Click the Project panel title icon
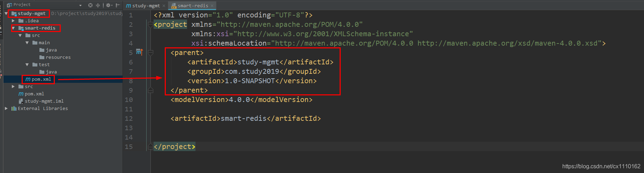644x173 pixels. (9, 5)
